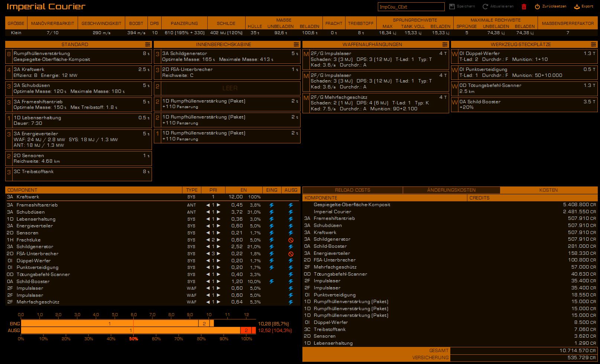Screen dimensions: 600x364
Task: Toggle AUSG power for Mehrfachgeschütz
Action: pyautogui.click(x=291, y=302)
